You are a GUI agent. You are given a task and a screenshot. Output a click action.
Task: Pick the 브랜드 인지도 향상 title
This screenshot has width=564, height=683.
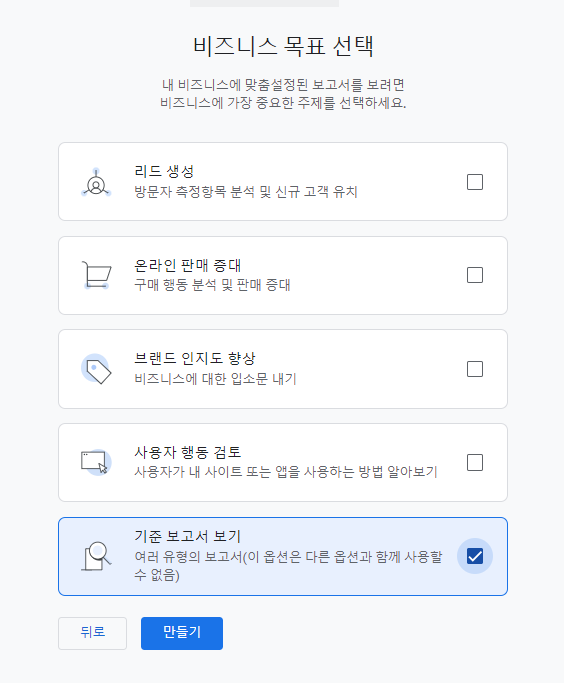[x=194, y=358]
